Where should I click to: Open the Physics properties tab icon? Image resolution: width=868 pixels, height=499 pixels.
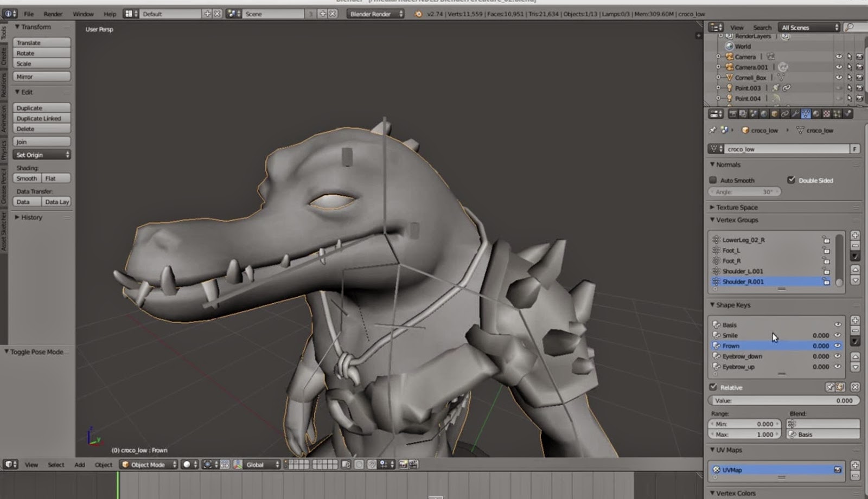point(848,114)
